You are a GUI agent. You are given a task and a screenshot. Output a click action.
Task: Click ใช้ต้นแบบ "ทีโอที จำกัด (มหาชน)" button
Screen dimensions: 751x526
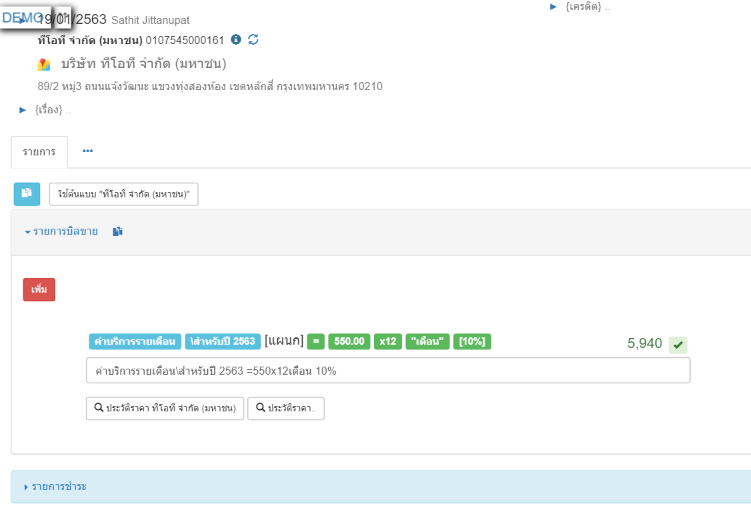click(123, 194)
